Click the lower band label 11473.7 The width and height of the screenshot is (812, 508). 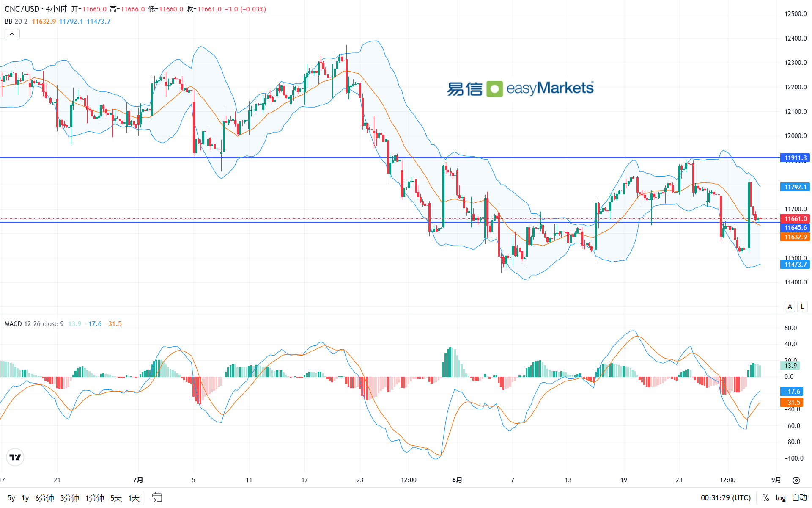point(795,265)
